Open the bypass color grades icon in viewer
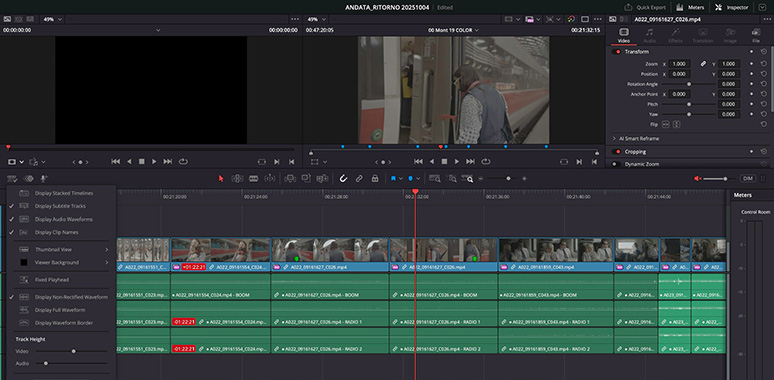The width and height of the screenshot is (774, 380). tap(571, 19)
